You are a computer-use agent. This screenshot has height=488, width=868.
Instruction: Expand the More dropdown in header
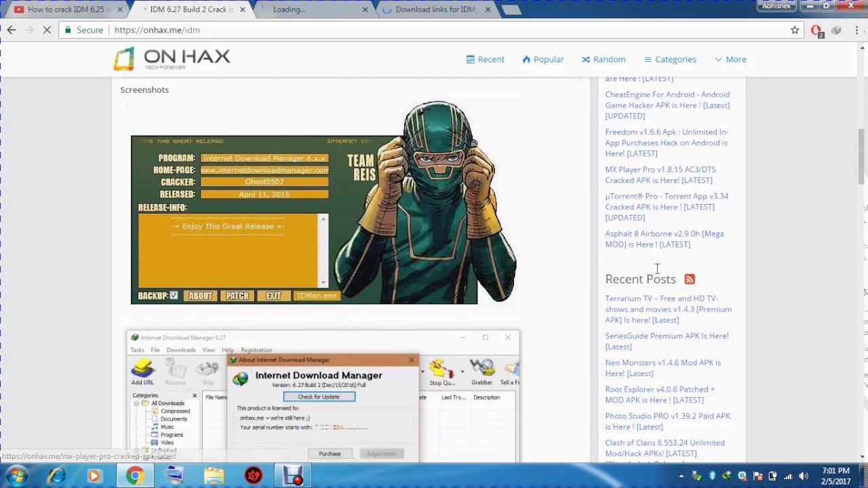tap(730, 59)
